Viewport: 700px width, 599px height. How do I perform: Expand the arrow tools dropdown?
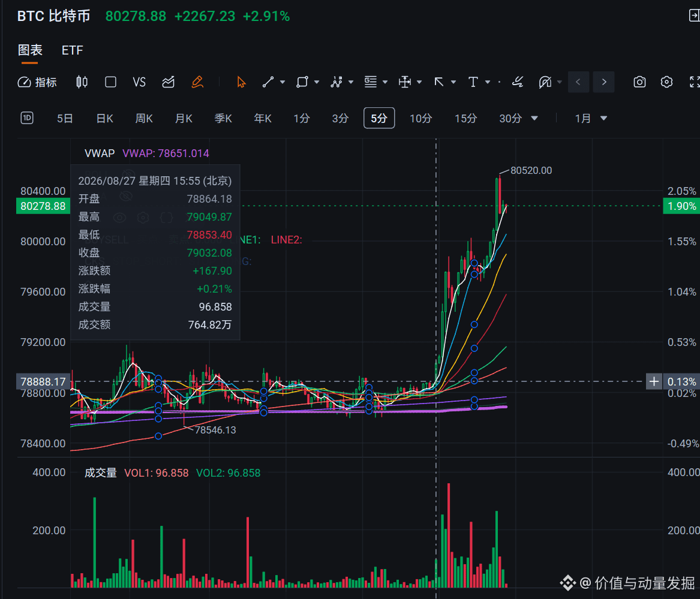(453, 82)
